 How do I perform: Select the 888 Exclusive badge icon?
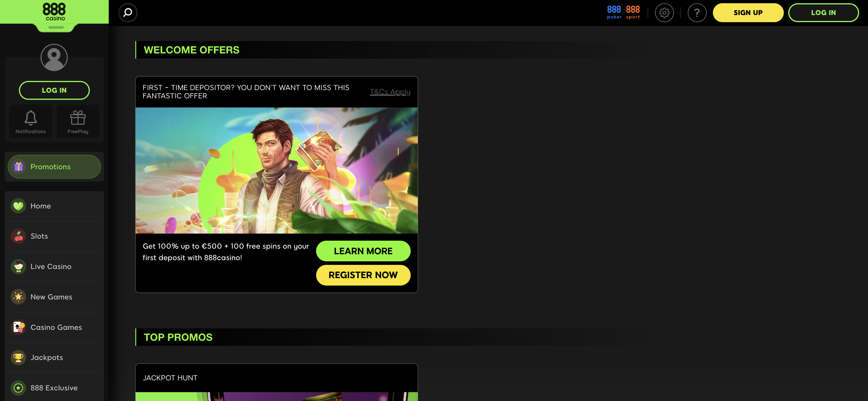(19, 387)
